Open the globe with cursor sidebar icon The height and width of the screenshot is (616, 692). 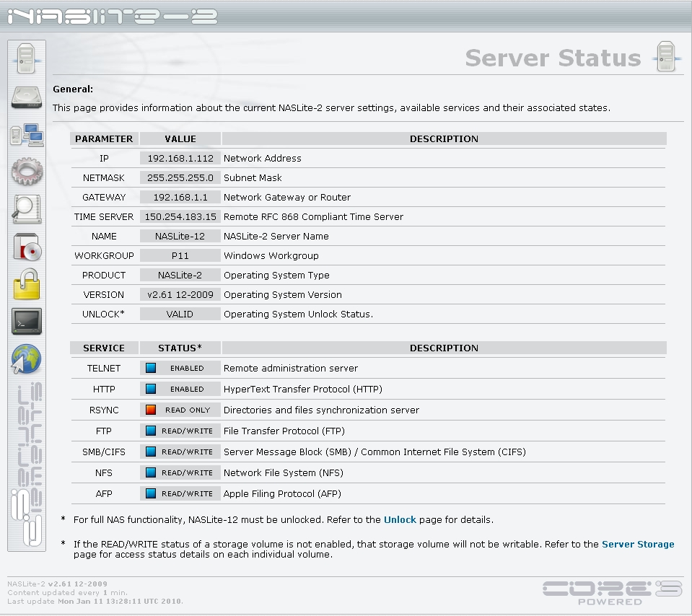26,358
